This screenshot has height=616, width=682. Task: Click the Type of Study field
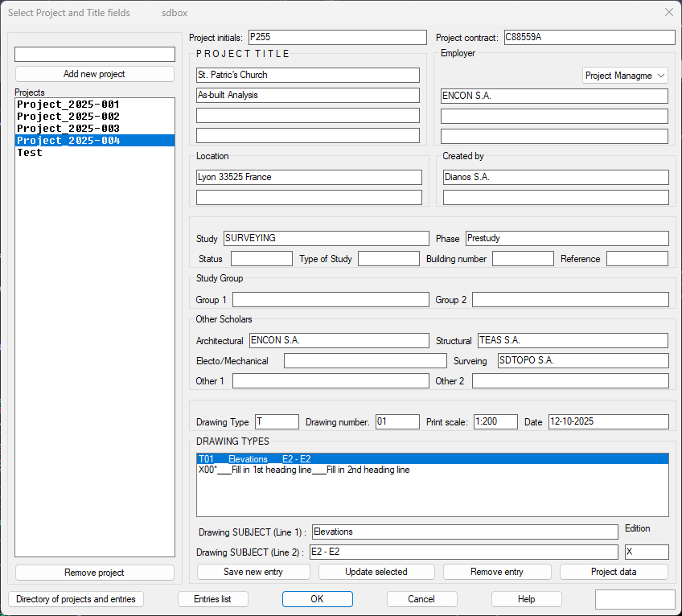(388, 258)
